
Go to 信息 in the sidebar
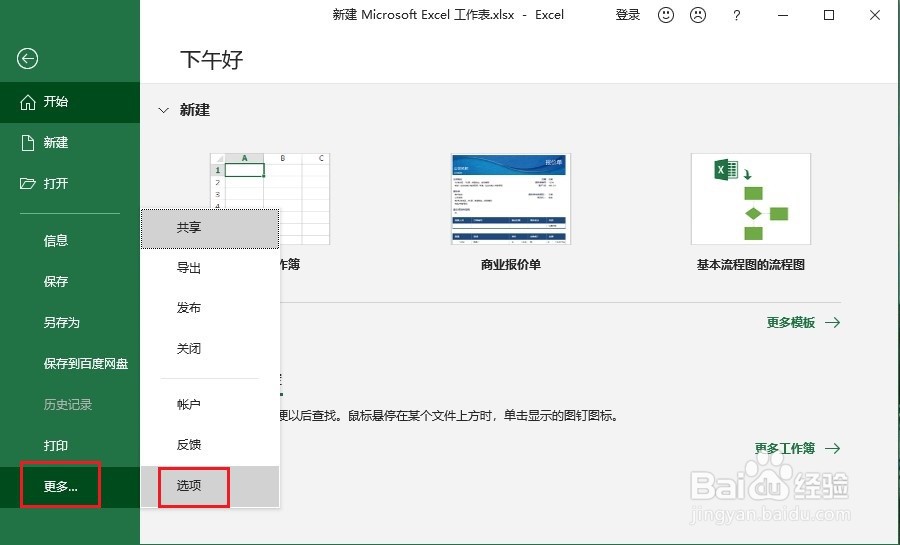pyautogui.click(x=70, y=241)
